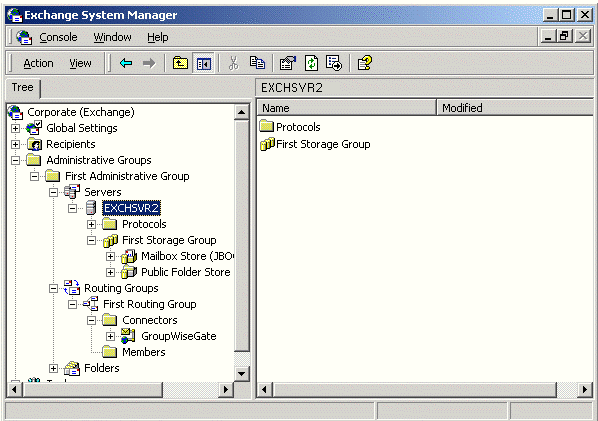This screenshot has height=421, width=598.
Task: Open the View menu
Action: pos(80,63)
